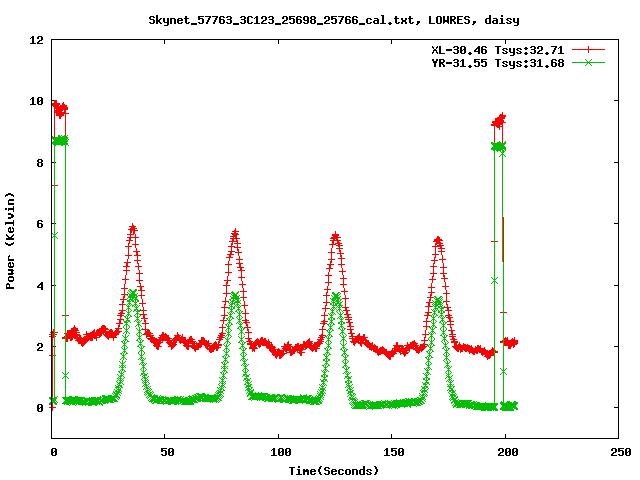
Task: Click the Time(Seconds) x-axis label
Action: (333, 471)
